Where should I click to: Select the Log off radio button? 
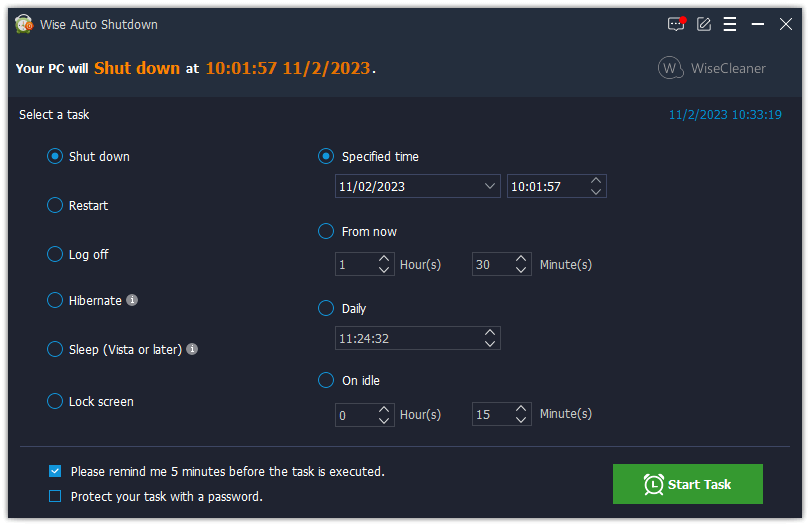tap(55, 254)
